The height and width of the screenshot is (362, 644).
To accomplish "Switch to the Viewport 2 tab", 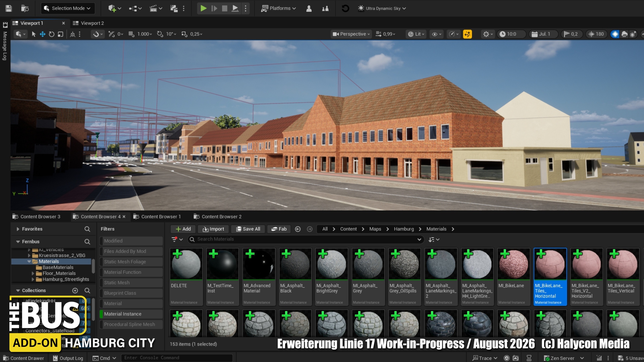I will pos(89,23).
